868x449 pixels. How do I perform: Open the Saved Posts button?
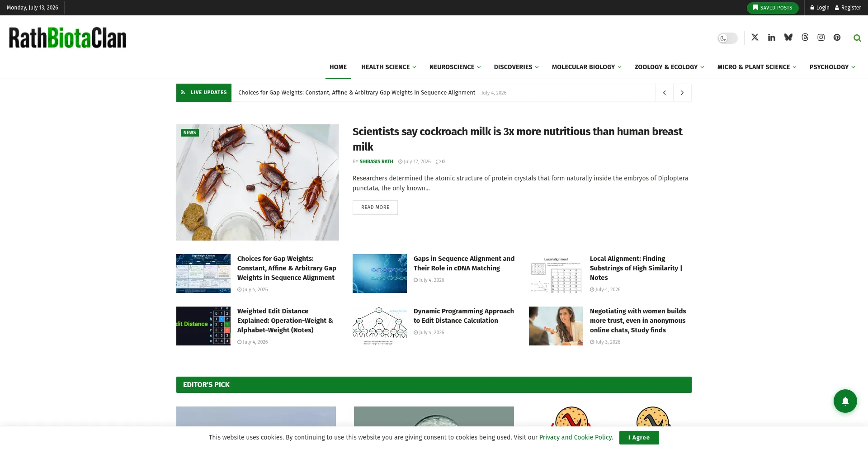pyautogui.click(x=773, y=8)
